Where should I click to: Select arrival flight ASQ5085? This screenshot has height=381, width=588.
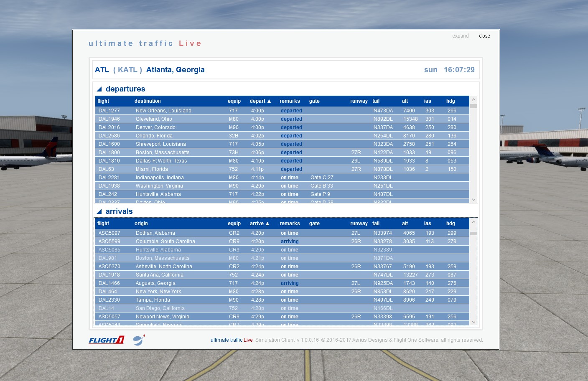pyautogui.click(x=282, y=250)
